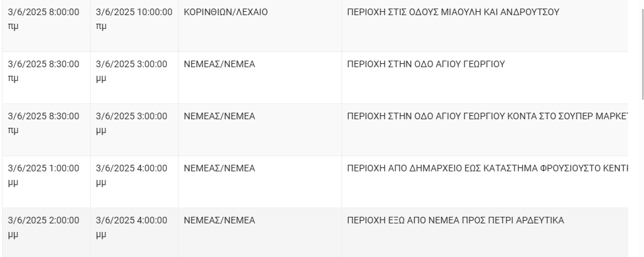Click the 3/6/2025 8:00:00 πμ start time
This screenshot has width=644, height=257.
click(x=44, y=19)
